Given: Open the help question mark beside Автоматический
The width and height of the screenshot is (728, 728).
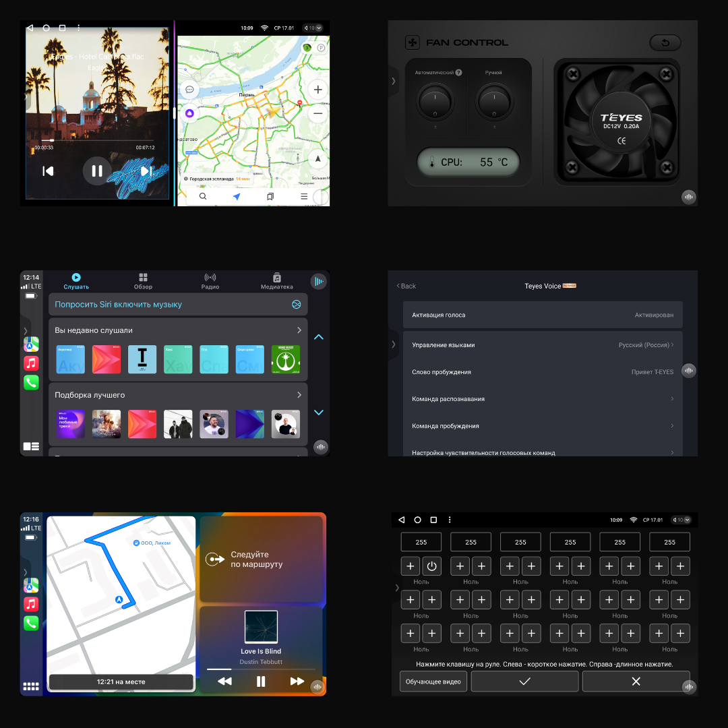Looking at the screenshot, I should coord(459,72).
